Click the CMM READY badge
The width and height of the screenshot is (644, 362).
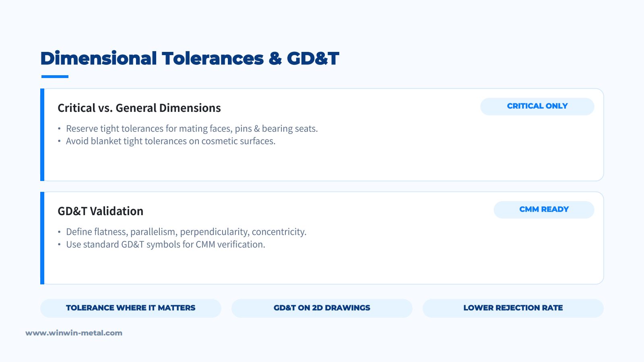(544, 210)
